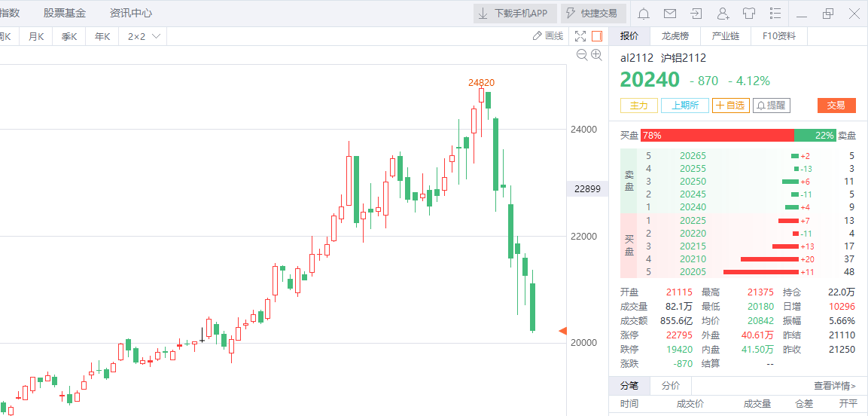Open the 2×2 layout dropdown
Viewport: 868px width, 416px height.
point(144,36)
